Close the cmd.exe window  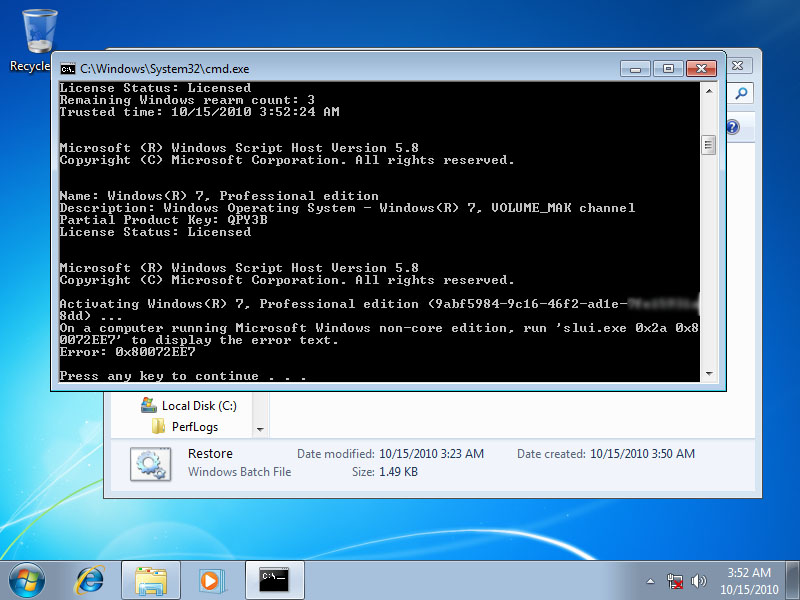pyautogui.click(x=702, y=68)
